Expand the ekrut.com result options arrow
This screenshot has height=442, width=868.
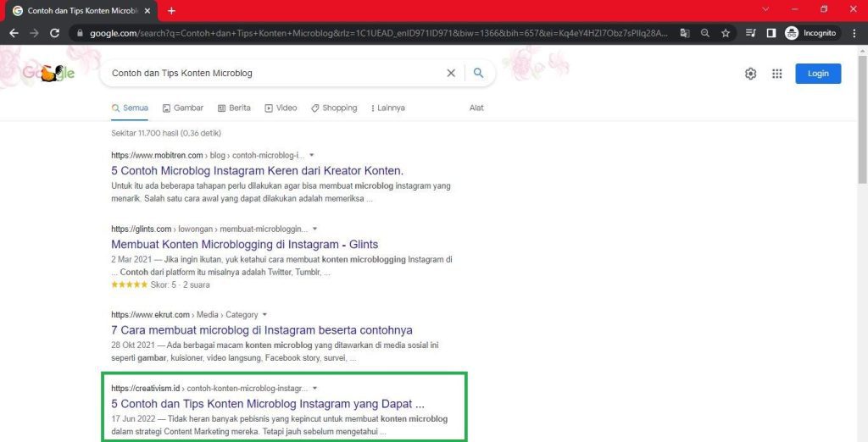point(264,314)
